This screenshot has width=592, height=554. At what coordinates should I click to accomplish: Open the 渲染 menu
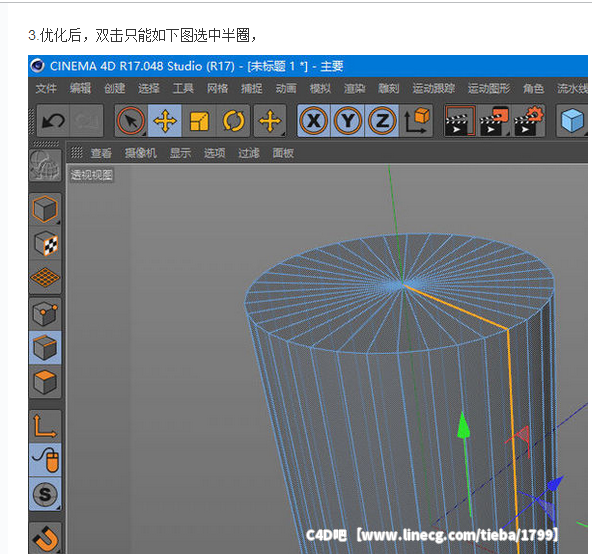355,88
